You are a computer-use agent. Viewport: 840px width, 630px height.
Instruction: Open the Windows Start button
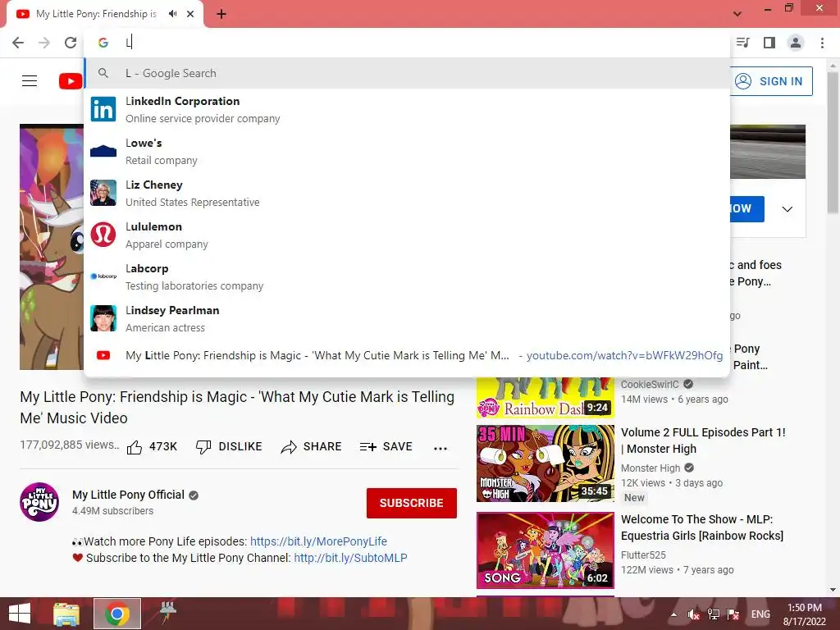pyautogui.click(x=20, y=614)
